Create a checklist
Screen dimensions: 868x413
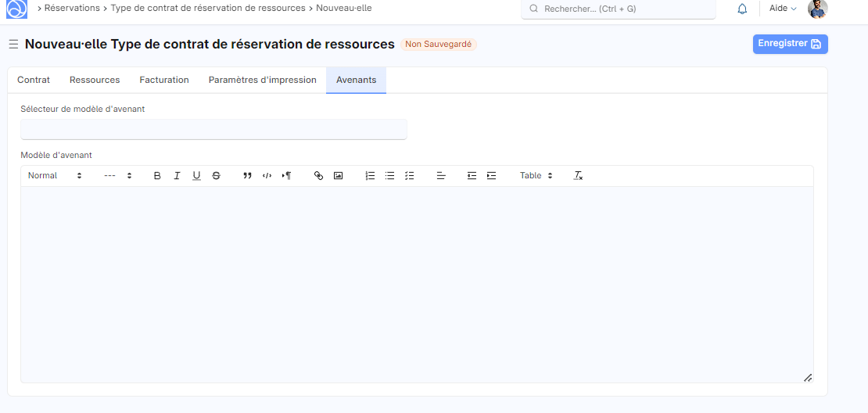pos(409,175)
